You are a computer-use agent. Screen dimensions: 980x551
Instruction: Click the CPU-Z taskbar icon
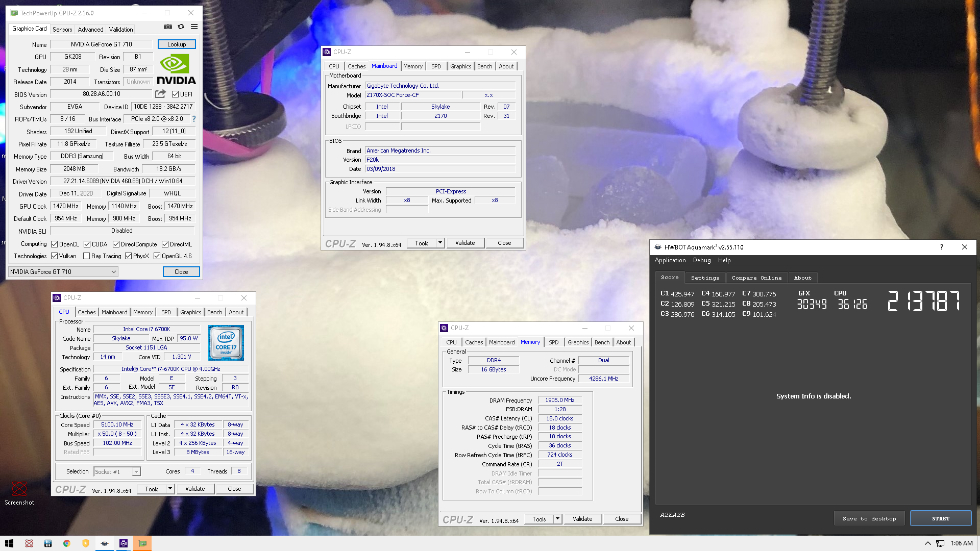(x=124, y=543)
